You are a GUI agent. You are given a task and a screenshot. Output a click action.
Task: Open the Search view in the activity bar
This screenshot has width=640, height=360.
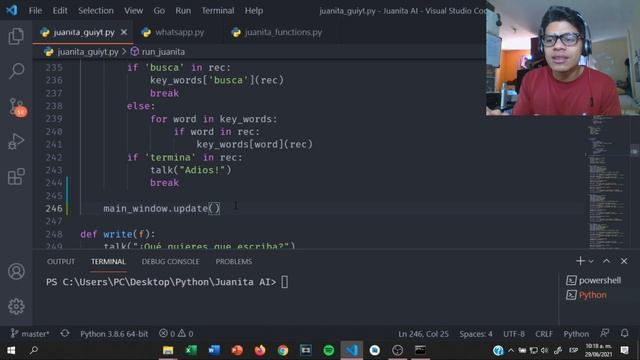16,71
